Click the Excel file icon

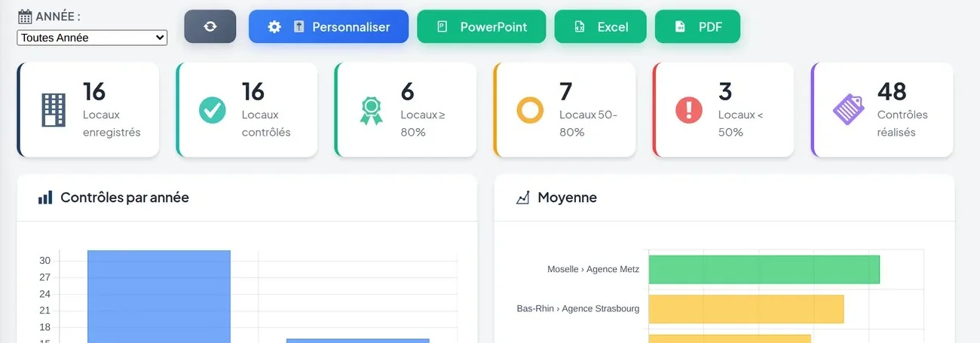coord(579,27)
